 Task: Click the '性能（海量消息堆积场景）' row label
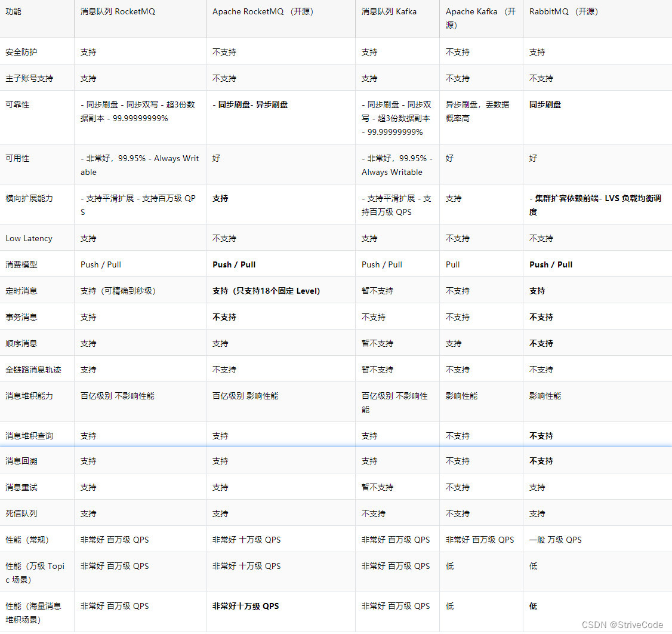pyautogui.click(x=33, y=613)
